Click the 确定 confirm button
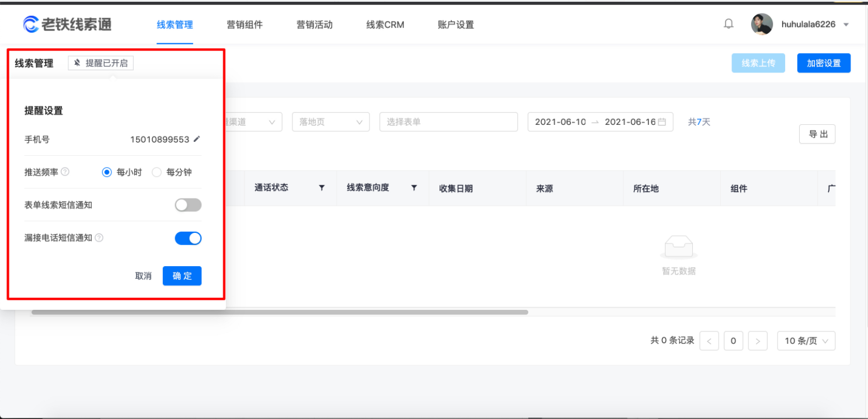 (182, 276)
